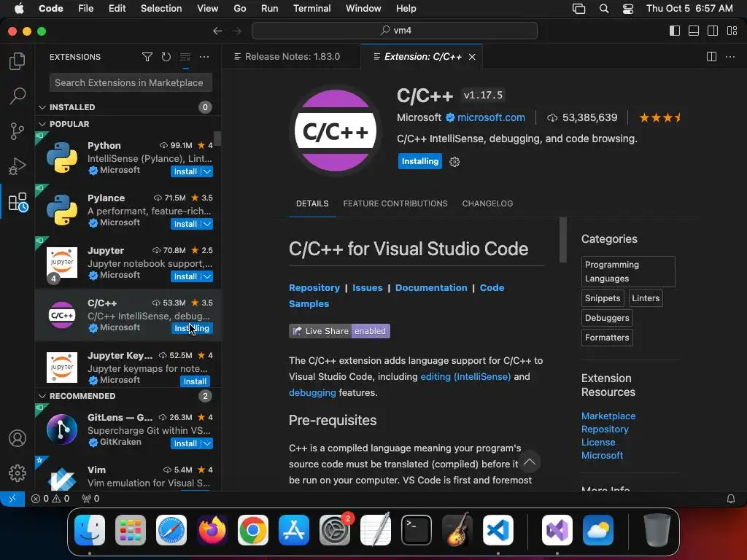Screen dimensions: 747x560
Task: Open the Accounts icon in activity bar
Action: 18,438
